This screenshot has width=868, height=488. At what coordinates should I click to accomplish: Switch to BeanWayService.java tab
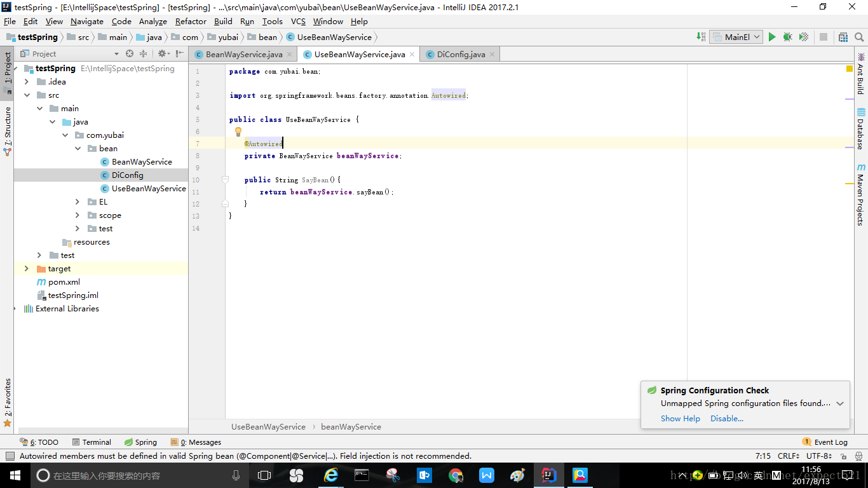[x=244, y=54]
